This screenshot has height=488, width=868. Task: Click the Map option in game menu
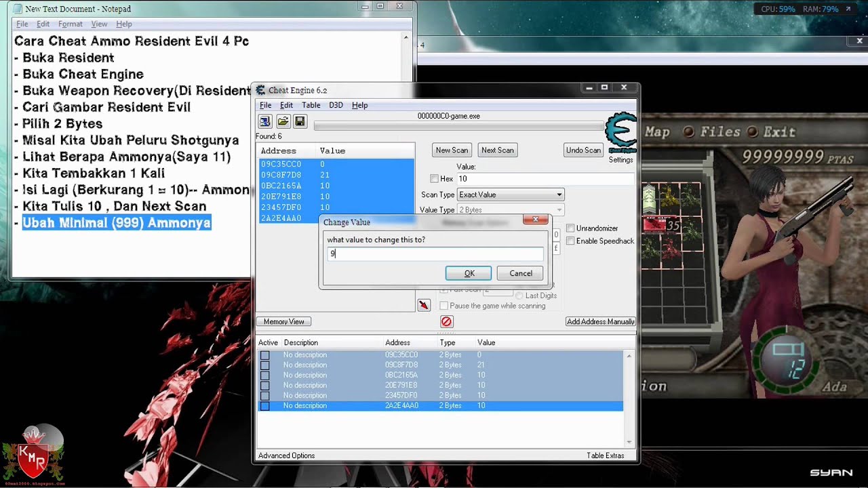click(657, 131)
